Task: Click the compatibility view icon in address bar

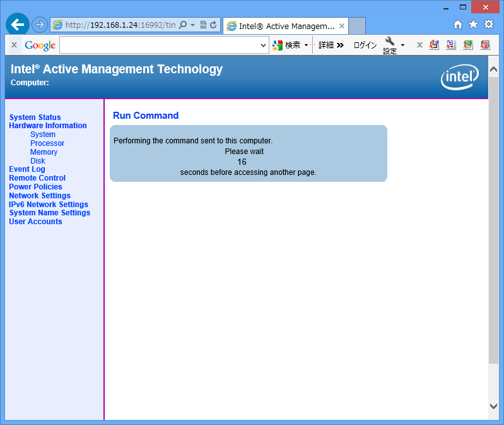Action: click(203, 25)
